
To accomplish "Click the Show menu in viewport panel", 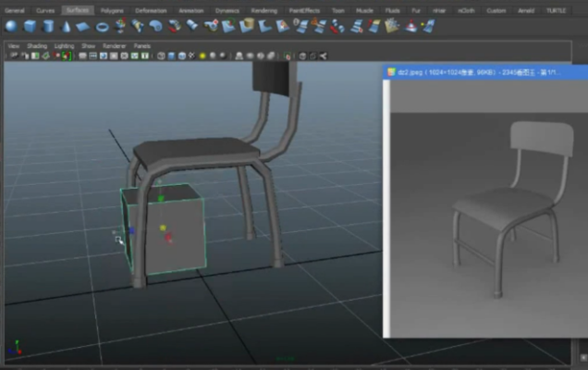I will click(88, 45).
